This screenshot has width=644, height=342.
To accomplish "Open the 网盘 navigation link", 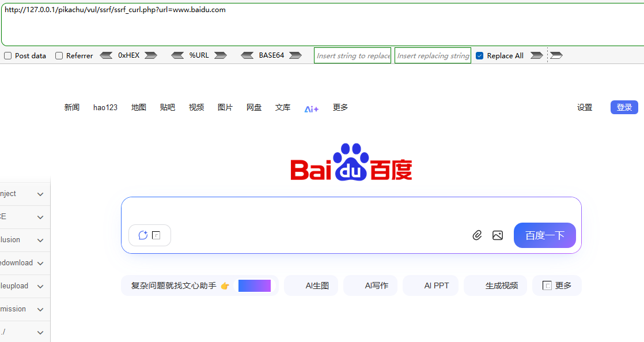I will (254, 107).
